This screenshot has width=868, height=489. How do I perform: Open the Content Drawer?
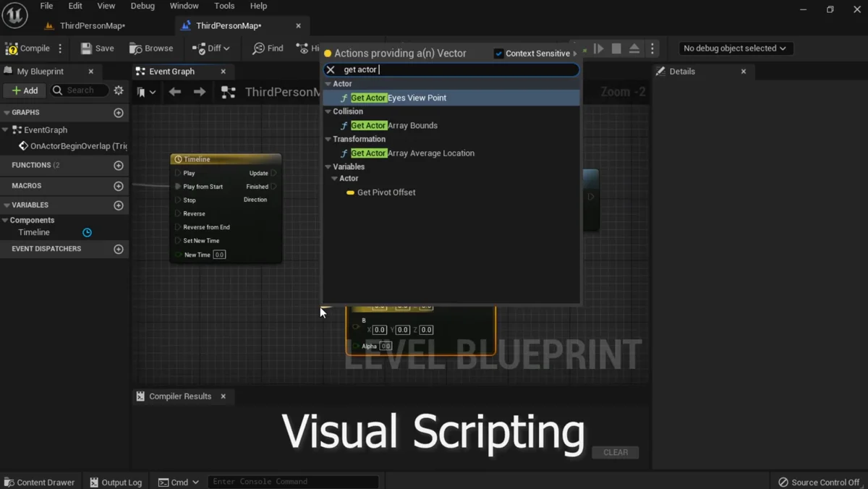coord(39,482)
